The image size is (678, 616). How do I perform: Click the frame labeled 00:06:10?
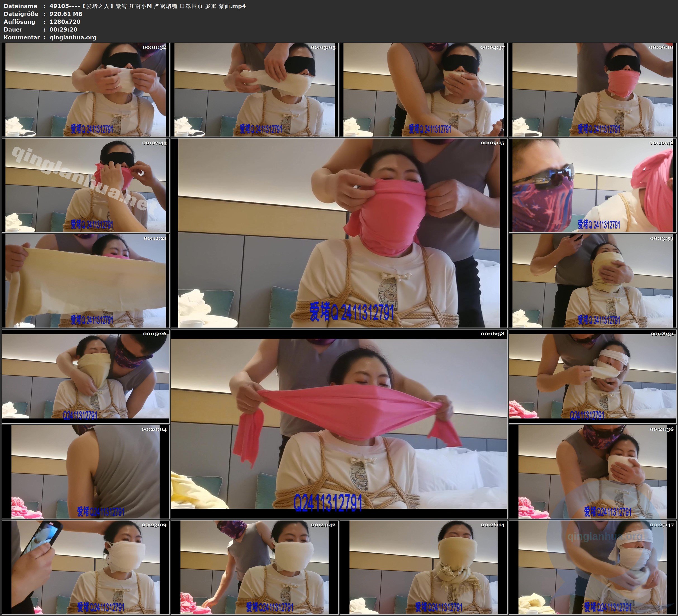click(592, 89)
